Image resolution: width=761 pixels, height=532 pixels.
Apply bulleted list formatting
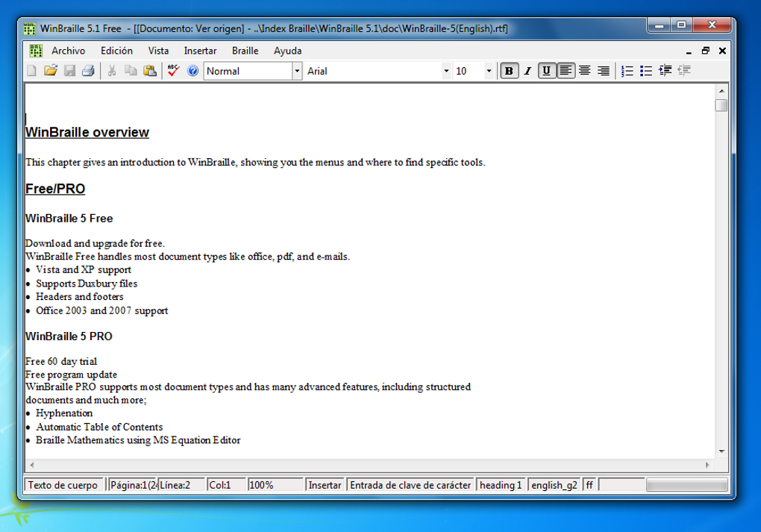pyautogui.click(x=646, y=71)
